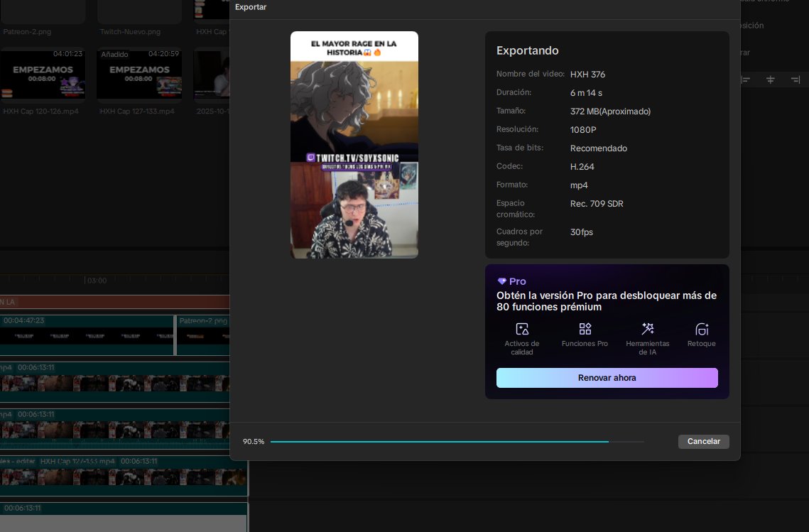
Task: Click the Pro diamond icon
Action: (501, 281)
